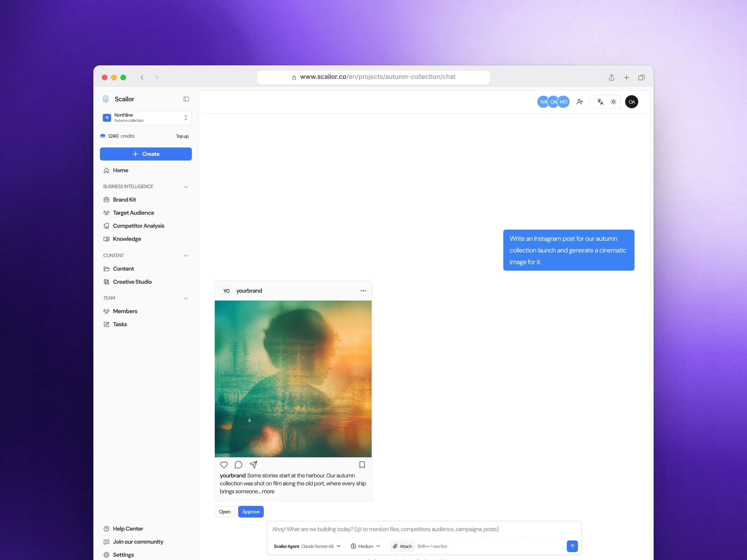Click the yourbrand post header name
The image size is (747, 560).
249,291
